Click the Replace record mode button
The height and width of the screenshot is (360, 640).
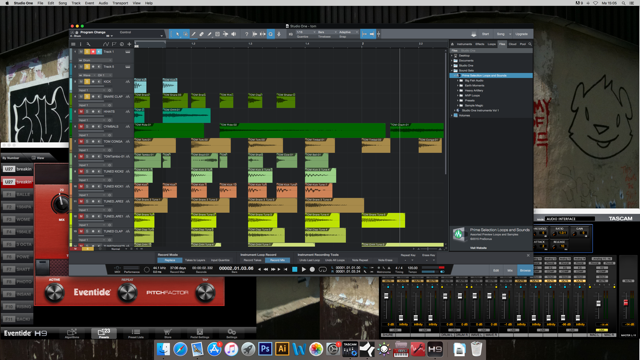(170, 260)
